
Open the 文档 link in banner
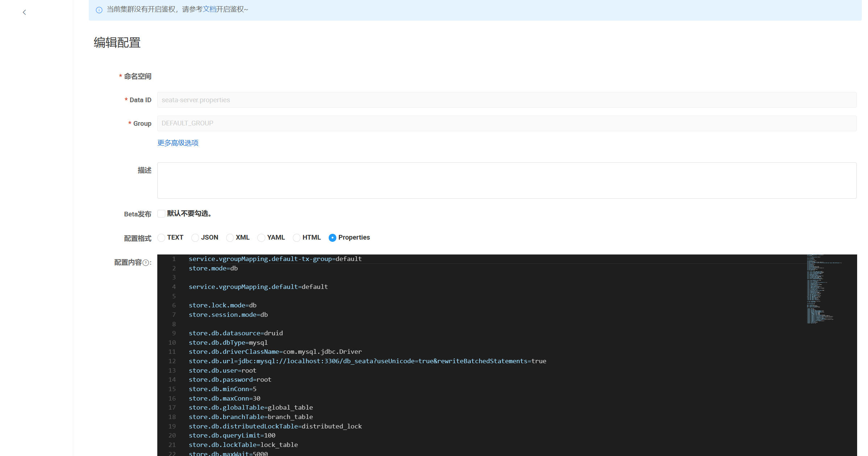pyautogui.click(x=209, y=9)
